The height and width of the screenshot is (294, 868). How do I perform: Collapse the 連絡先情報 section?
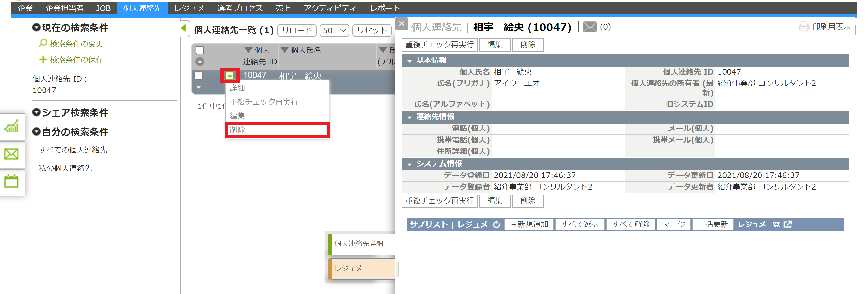pos(409,117)
